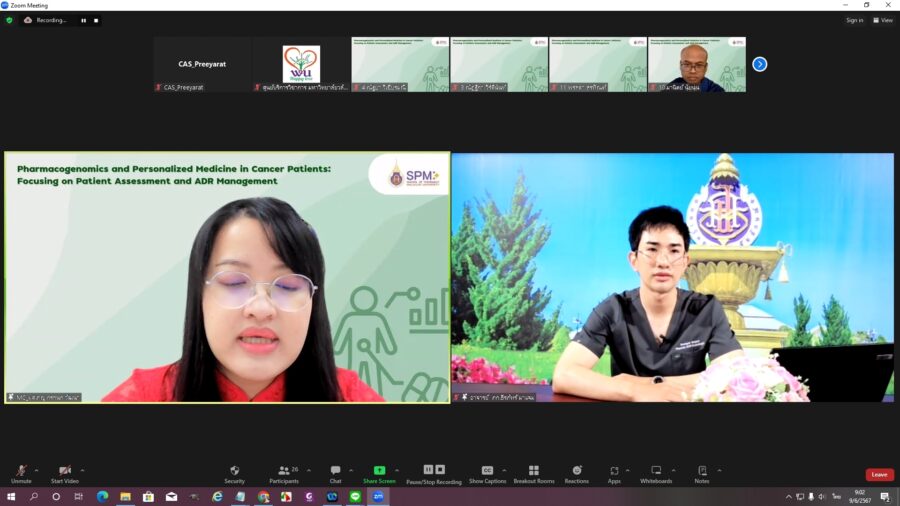Open Whiteboards
900x506 pixels.
coord(656,473)
